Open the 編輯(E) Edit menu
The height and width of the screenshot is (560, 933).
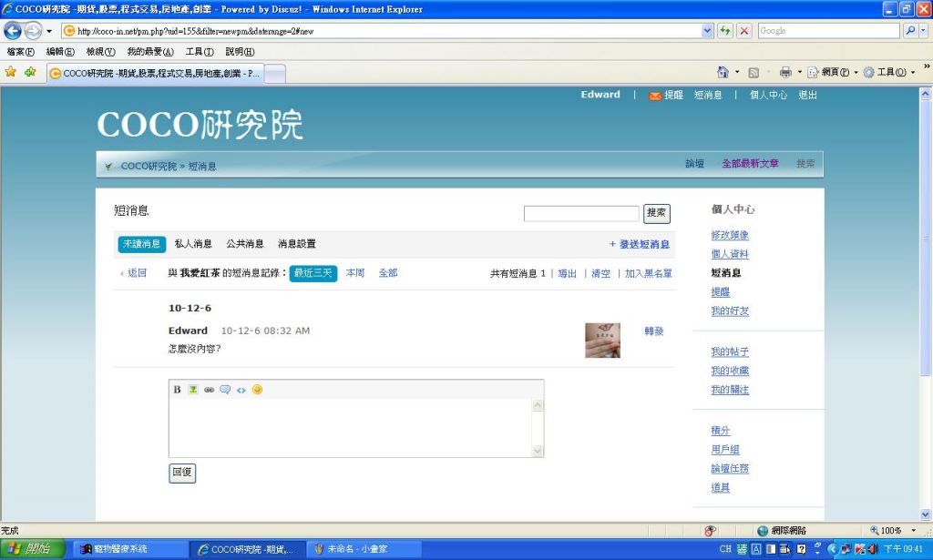(x=60, y=52)
